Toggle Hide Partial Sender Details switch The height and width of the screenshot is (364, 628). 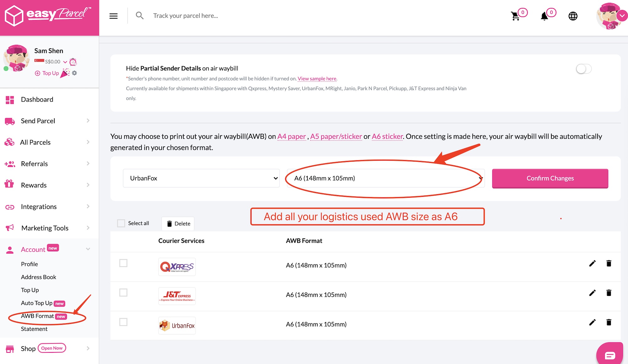point(583,69)
